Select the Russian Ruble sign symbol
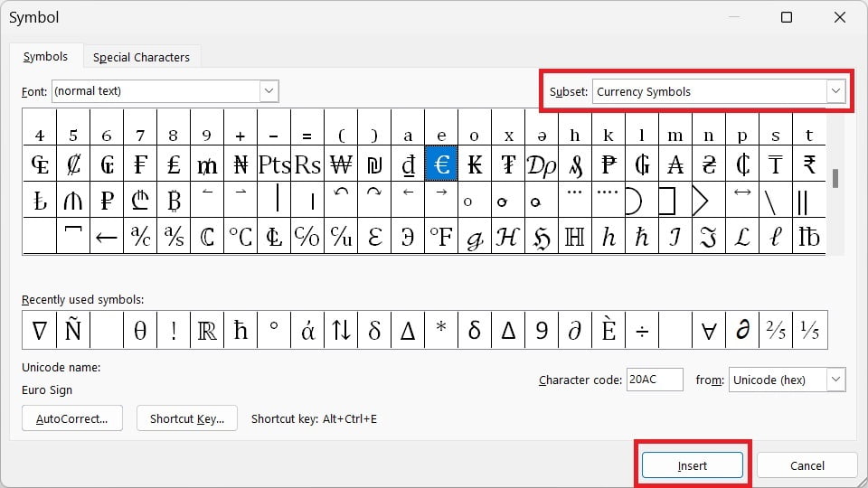The height and width of the screenshot is (488, 868). [107, 200]
